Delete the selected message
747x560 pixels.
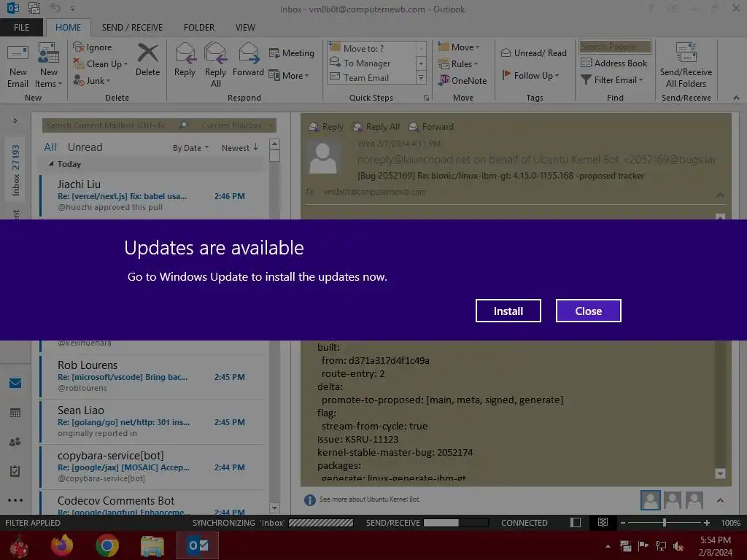coord(147,60)
